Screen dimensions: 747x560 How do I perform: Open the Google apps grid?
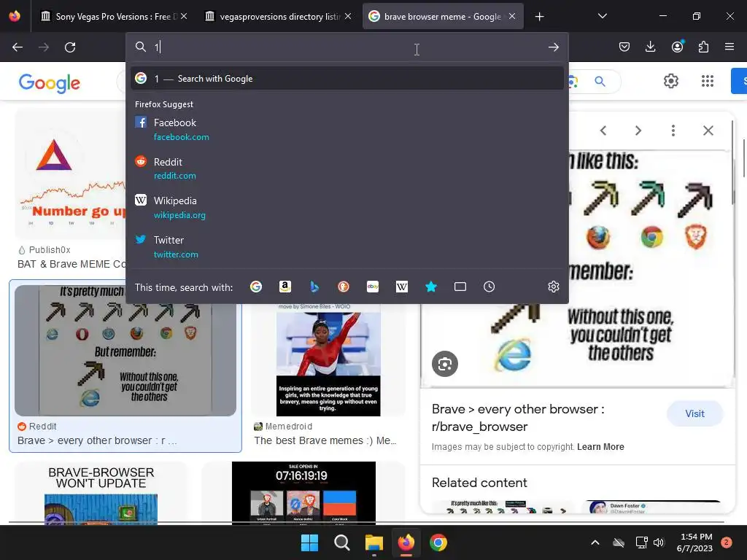[708, 81]
